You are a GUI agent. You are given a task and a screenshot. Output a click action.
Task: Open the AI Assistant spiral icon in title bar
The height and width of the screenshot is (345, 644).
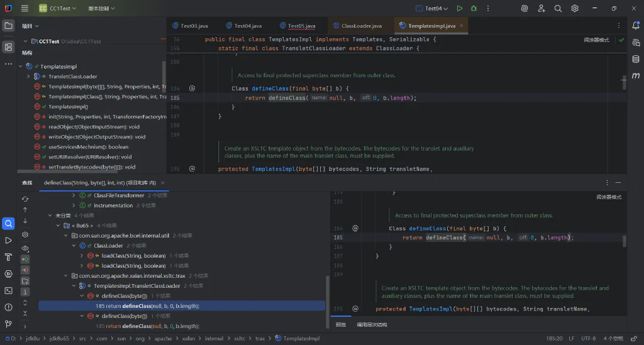tap(525, 8)
